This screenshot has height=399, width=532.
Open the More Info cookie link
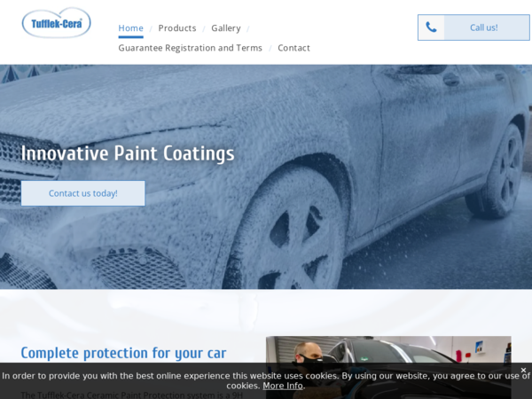283,386
